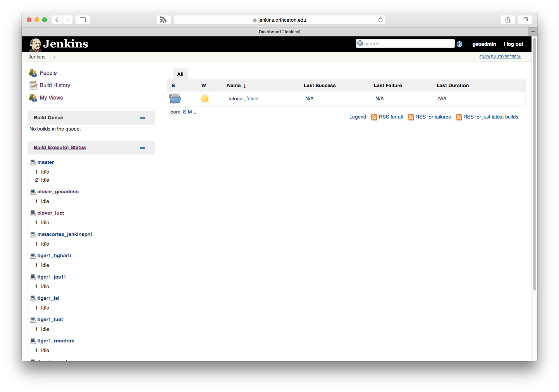This screenshot has width=559, height=392.
Task: Open a new Safari tab with plus
Action: (x=533, y=32)
